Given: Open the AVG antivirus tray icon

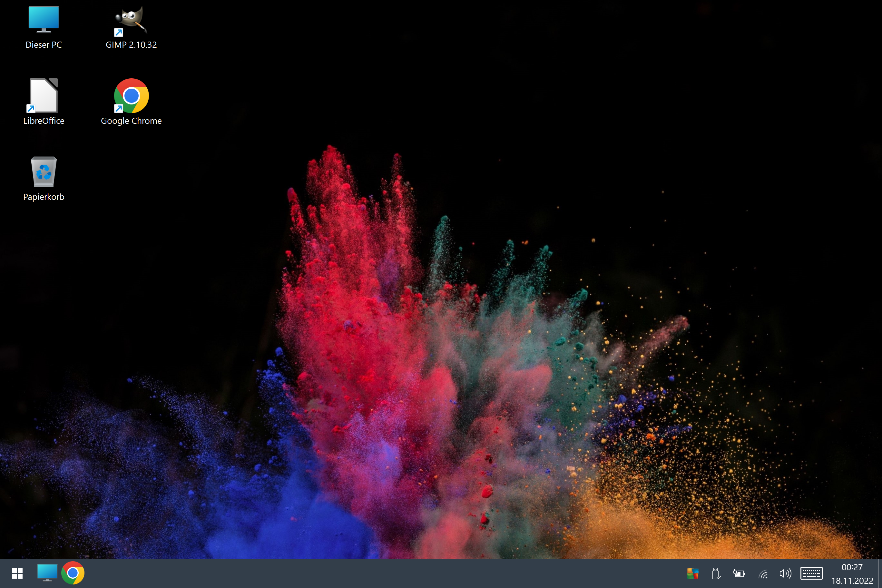Looking at the screenshot, I should pyautogui.click(x=692, y=573).
